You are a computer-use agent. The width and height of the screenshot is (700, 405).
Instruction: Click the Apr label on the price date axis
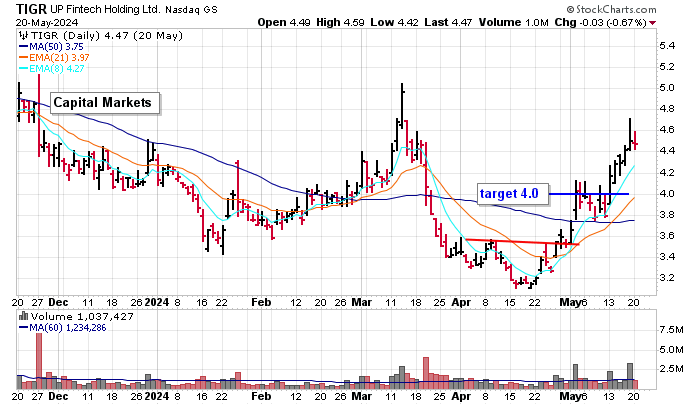(461, 302)
